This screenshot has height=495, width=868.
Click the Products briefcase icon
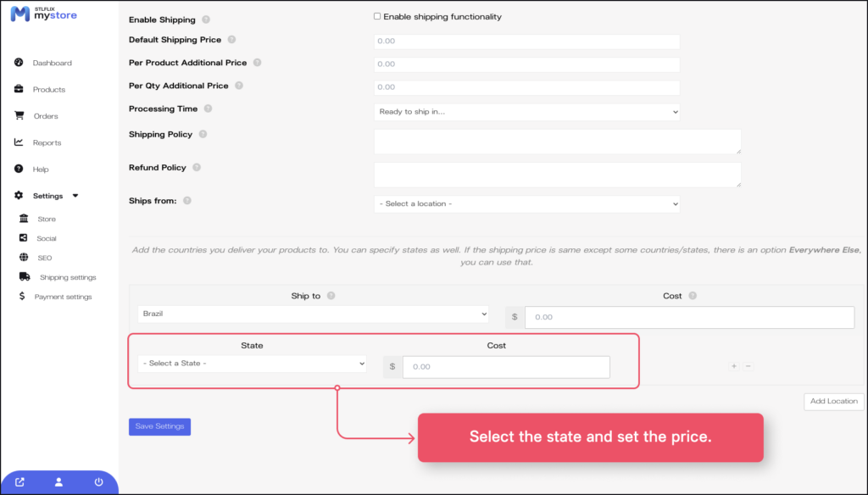19,89
